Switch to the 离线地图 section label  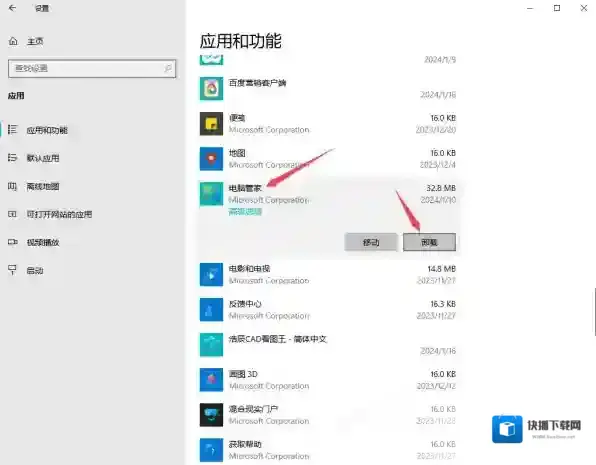(43, 186)
